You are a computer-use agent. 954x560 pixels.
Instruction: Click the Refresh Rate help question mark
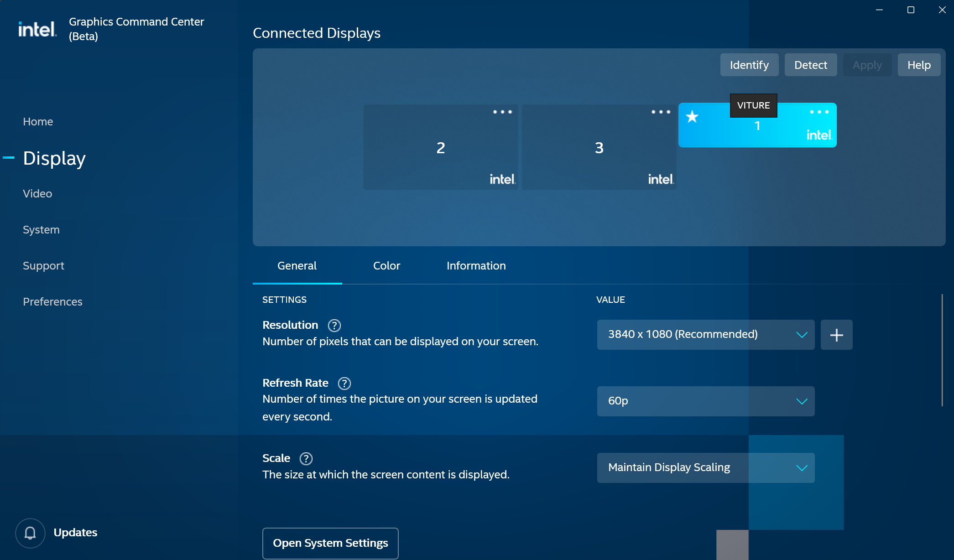tap(344, 384)
